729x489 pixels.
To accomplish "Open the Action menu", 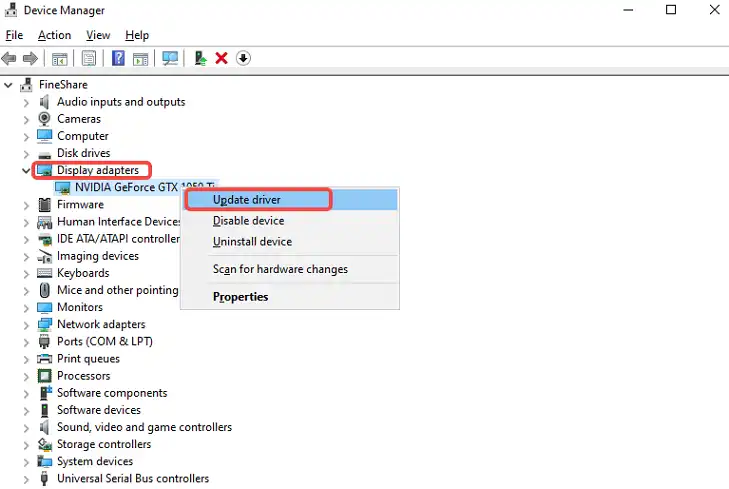I will (x=54, y=35).
